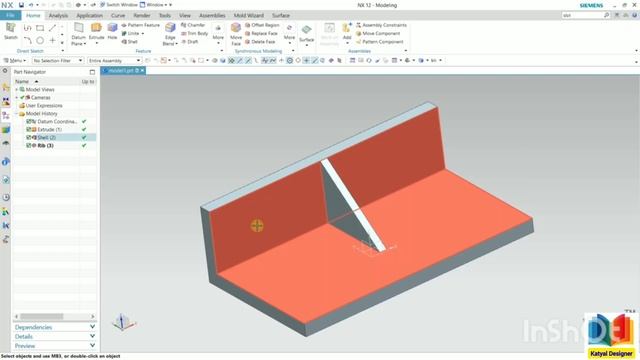Search commands with the magnifier icon
This screenshot has width=640, height=360.
pos(607,15)
